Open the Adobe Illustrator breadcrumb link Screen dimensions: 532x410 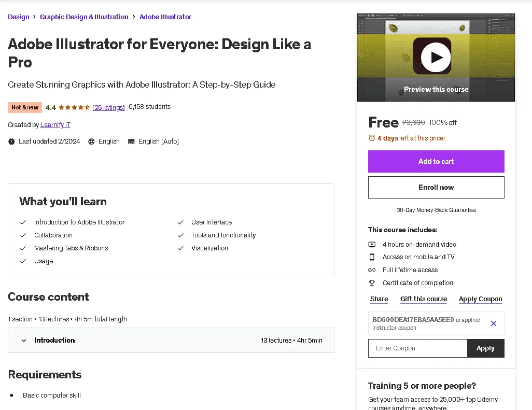165,17
